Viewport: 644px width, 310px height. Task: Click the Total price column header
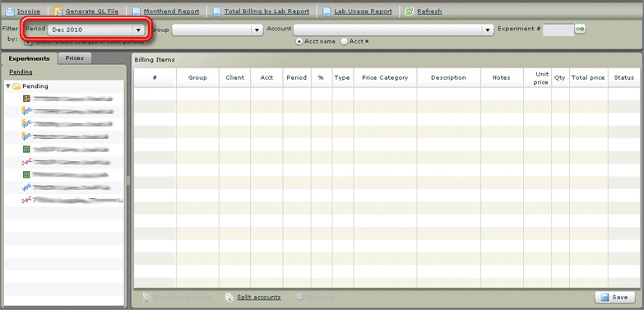[588, 77]
